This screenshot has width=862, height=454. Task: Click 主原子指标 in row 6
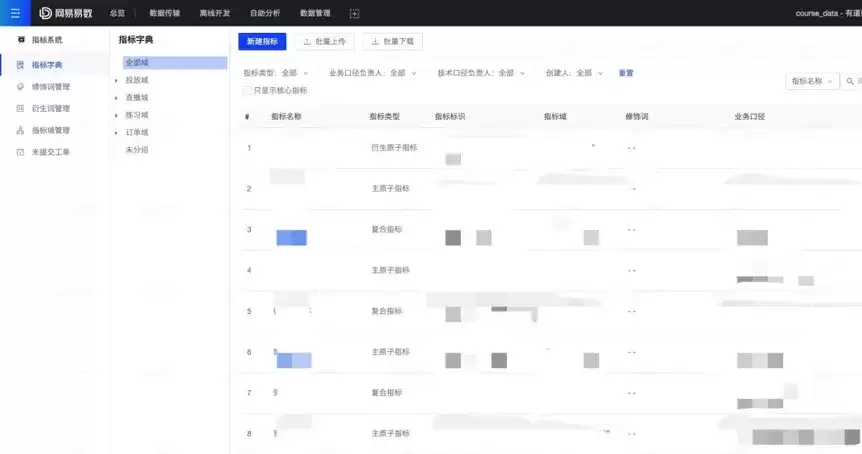pos(390,352)
